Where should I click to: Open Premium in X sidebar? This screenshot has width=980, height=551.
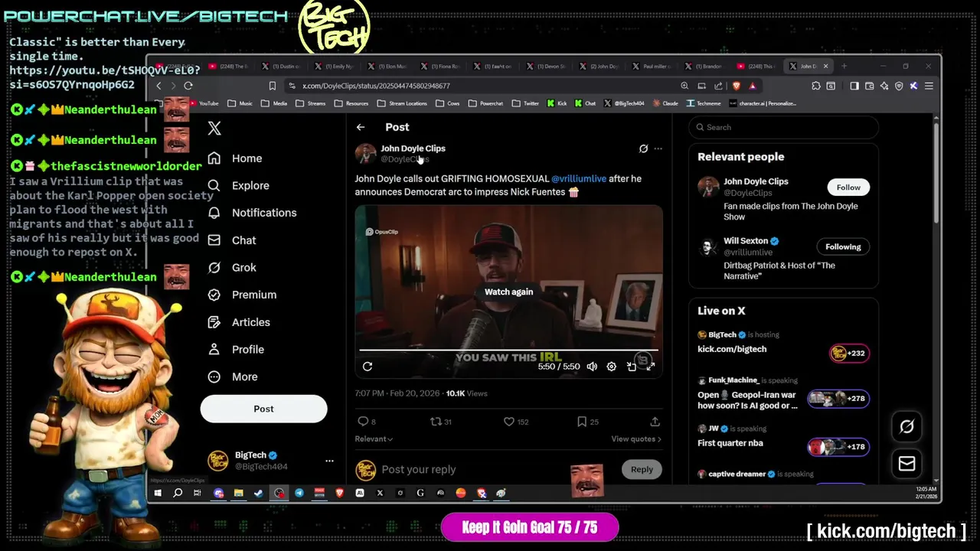(x=243, y=295)
